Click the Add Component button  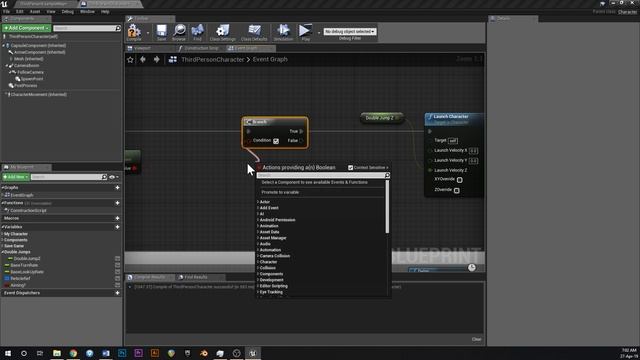click(27, 28)
